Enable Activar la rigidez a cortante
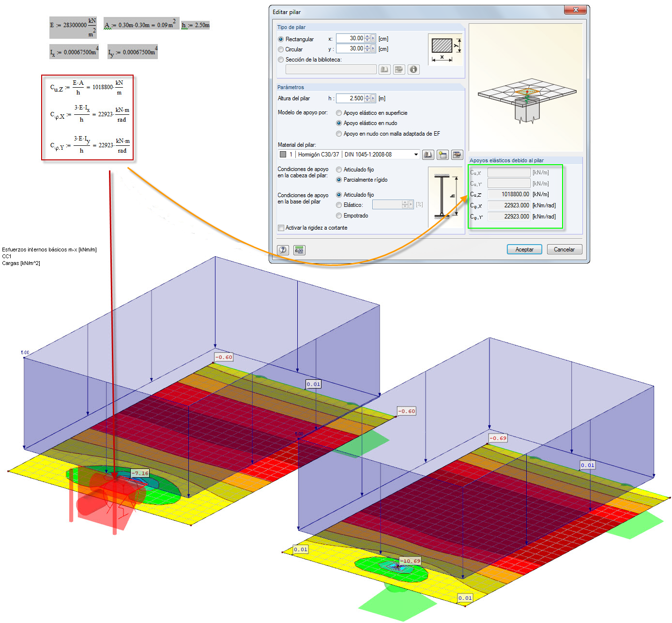The height and width of the screenshot is (623, 672). coord(281,228)
